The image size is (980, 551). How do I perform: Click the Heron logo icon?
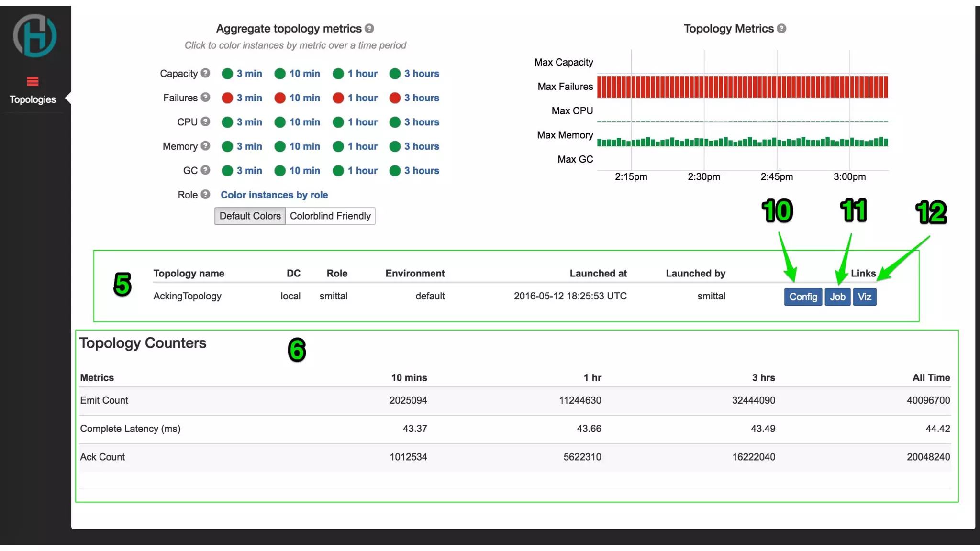pyautogui.click(x=34, y=36)
